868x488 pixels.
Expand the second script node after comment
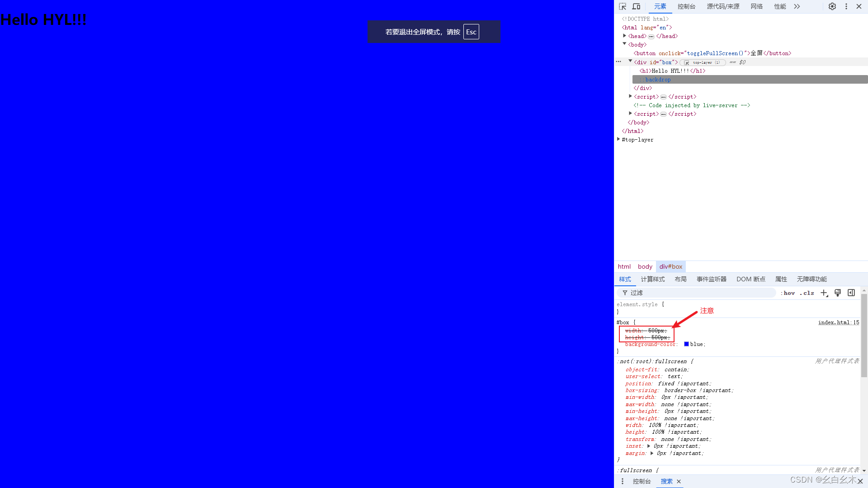630,114
